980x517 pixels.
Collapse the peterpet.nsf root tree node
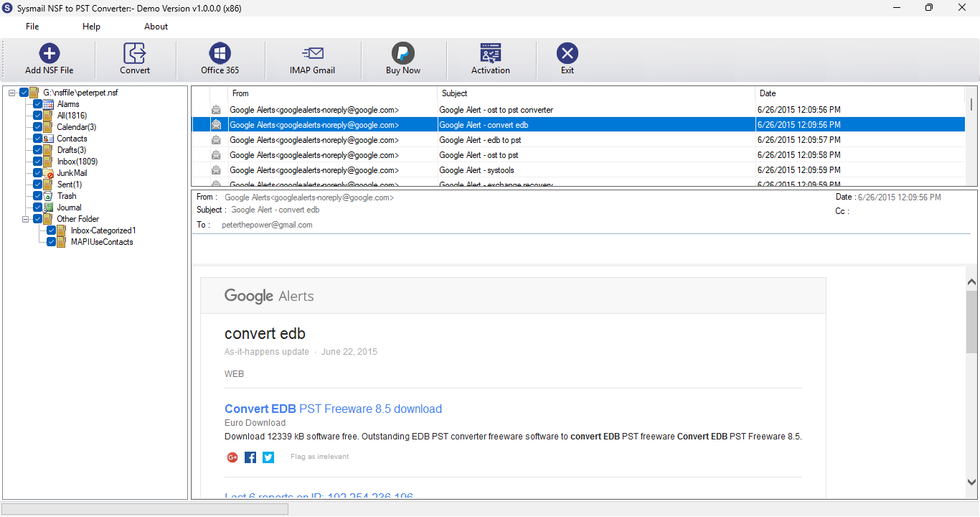click(x=12, y=93)
